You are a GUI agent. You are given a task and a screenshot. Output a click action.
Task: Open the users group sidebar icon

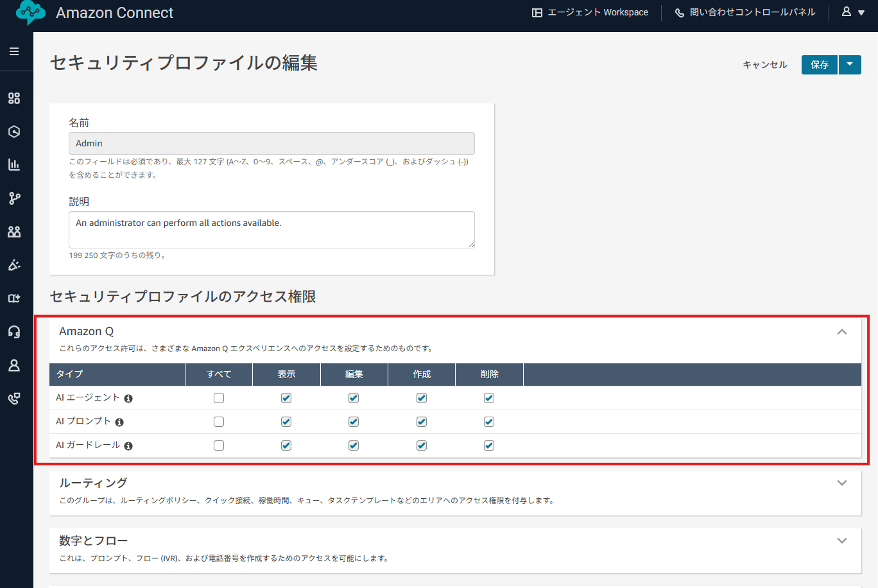click(14, 232)
